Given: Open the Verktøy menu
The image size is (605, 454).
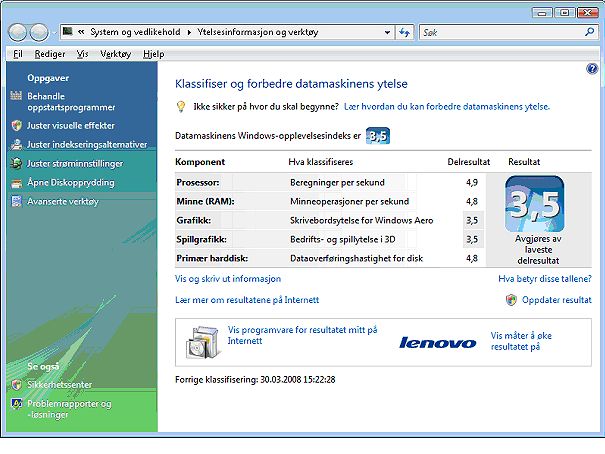Looking at the screenshot, I should coord(115,54).
